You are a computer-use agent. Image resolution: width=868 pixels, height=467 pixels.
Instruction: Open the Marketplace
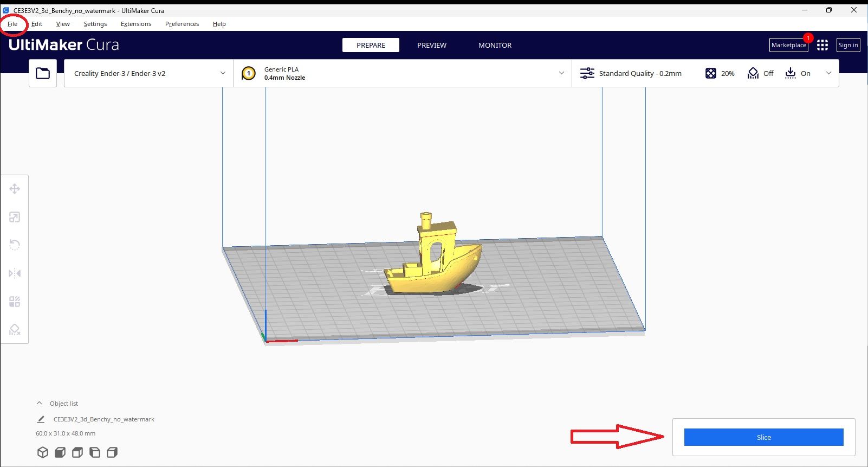[x=788, y=45]
